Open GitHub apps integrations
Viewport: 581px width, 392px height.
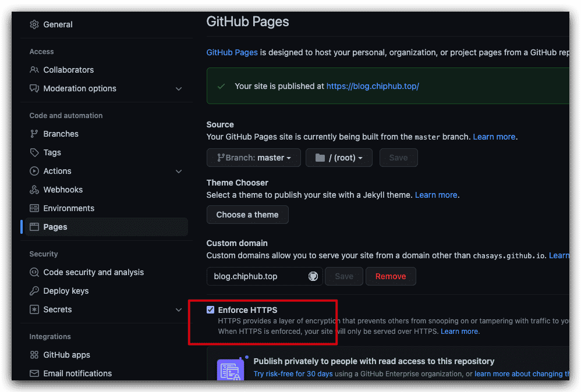click(67, 355)
